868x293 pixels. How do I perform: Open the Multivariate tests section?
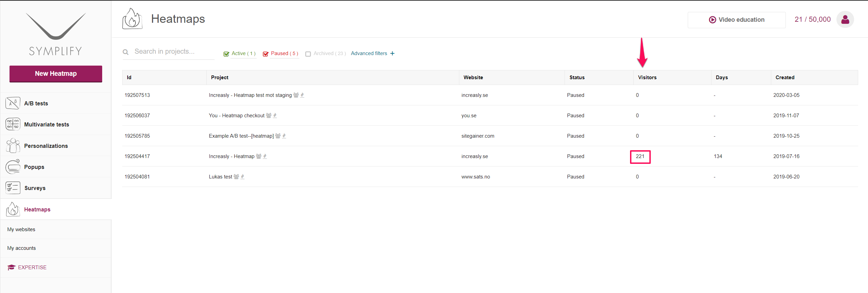pyautogui.click(x=56, y=124)
